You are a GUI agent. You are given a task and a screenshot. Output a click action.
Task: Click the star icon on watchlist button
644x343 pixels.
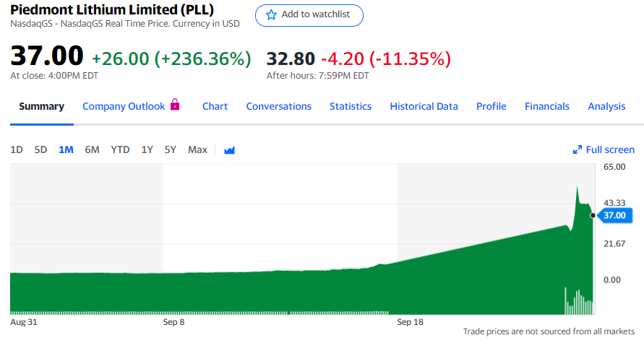pos(271,15)
